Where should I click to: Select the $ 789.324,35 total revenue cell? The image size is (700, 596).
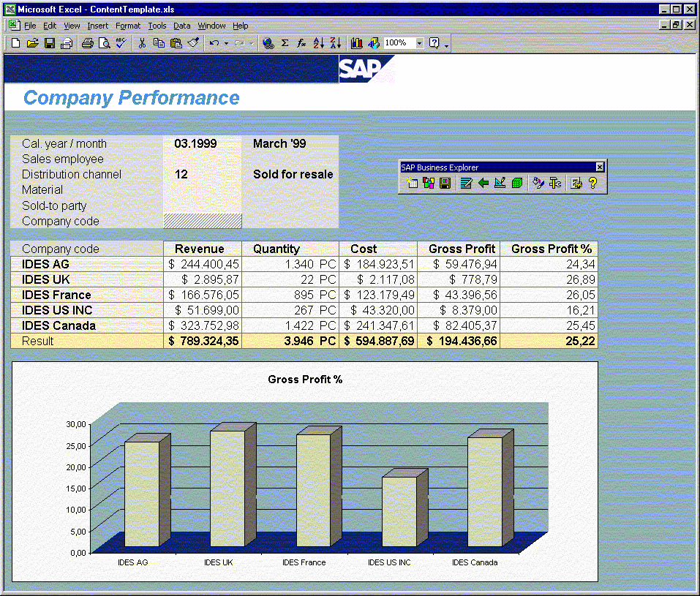[203, 341]
